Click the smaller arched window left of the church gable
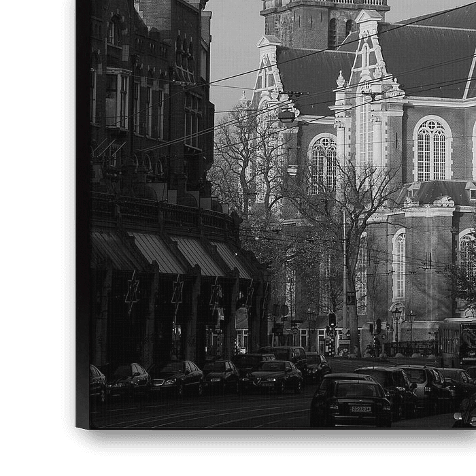This screenshot has height=476, width=476. [322, 163]
